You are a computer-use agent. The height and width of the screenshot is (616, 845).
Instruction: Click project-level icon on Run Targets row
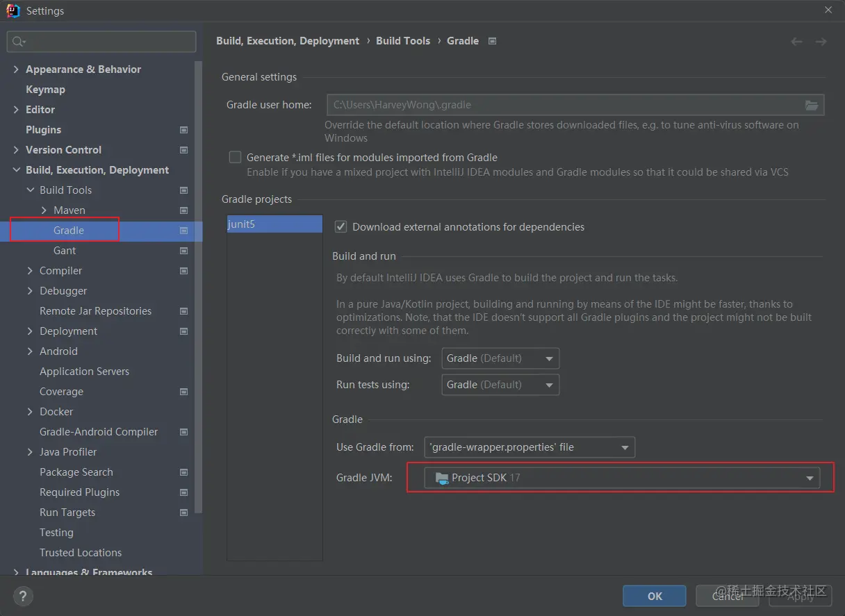pos(184,513)
